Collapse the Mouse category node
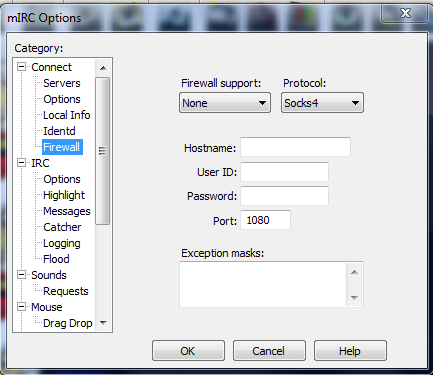Viewport: 433px width, 375px height. tap(21, 307)
